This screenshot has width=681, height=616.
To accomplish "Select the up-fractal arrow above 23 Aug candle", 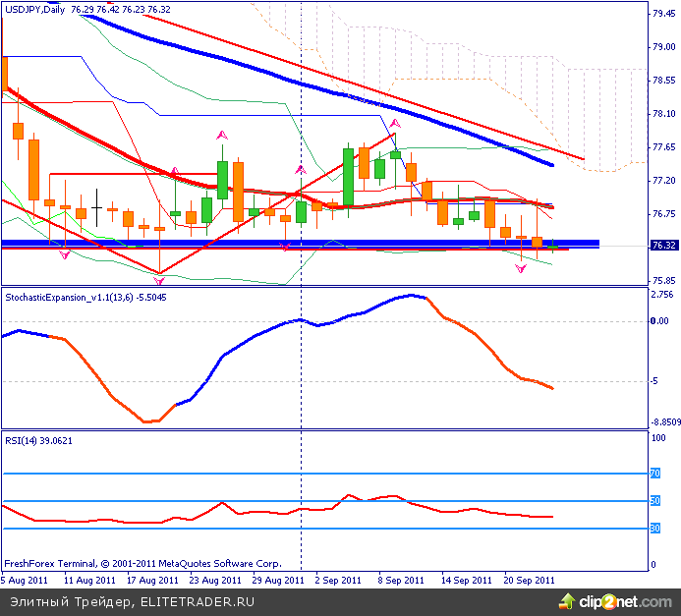I will point(222,134).
